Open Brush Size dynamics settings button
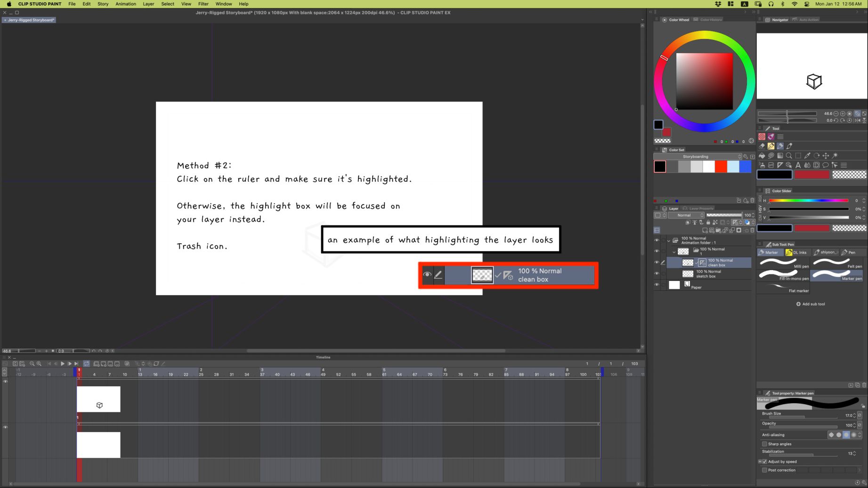Screen dimensions: 868x488 pyautogui.click(x=860, y=415)
